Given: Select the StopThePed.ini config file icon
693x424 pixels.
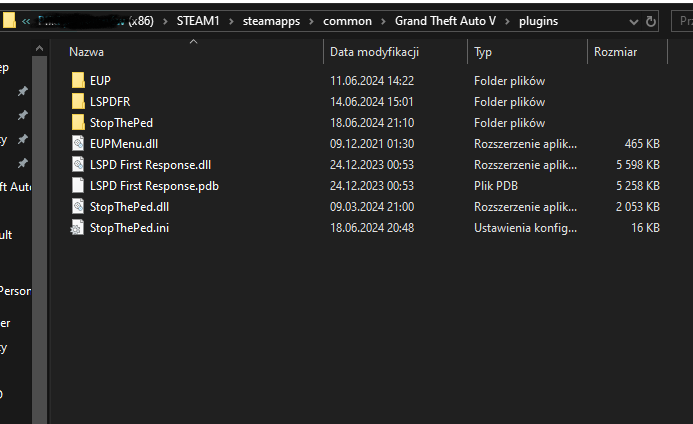Looking at the screenshot, I should 79,227.
